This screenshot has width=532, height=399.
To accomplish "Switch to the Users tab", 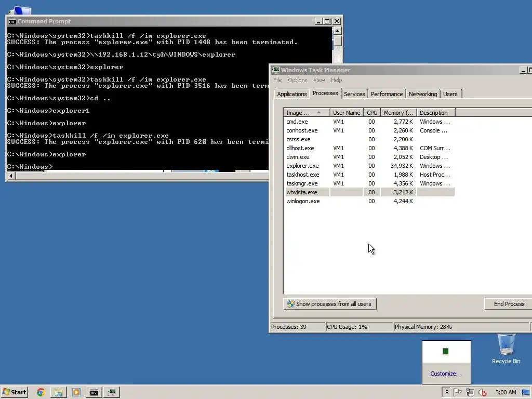I will pyautogui.click(x=450, y=94).
